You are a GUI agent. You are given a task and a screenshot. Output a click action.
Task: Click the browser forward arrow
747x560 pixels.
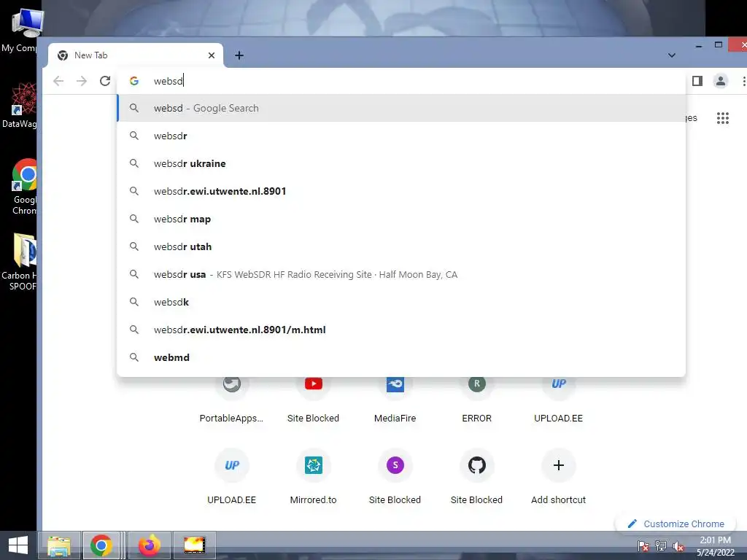coord(82,81)
